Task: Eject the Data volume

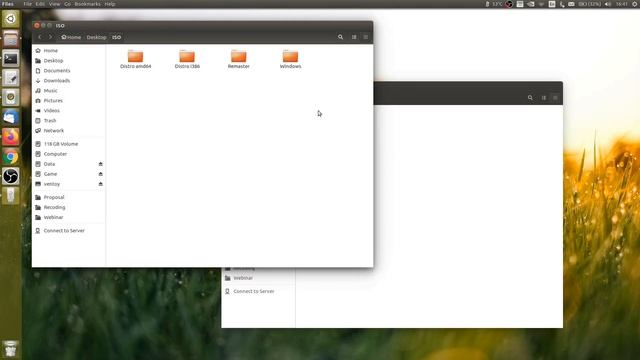Action: (100, 164)
